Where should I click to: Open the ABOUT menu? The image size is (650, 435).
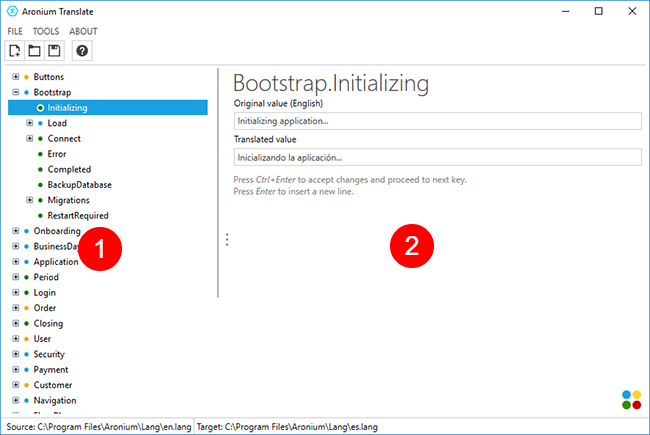point(83,32)
